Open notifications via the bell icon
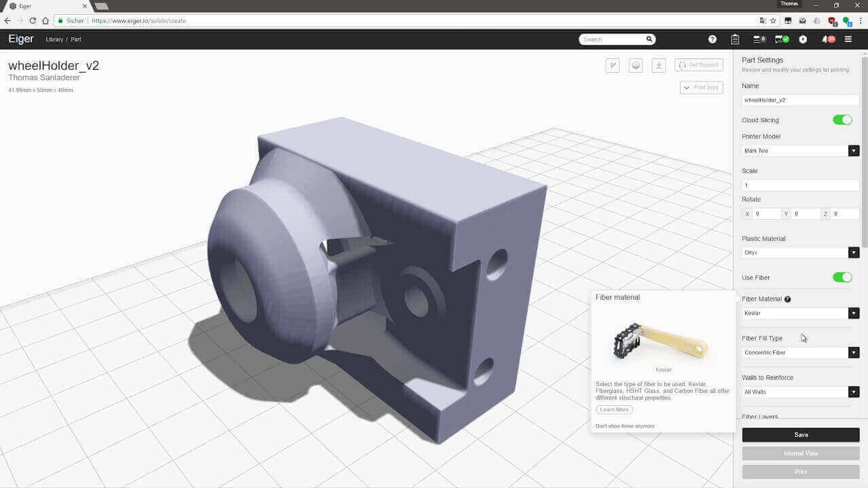 coord(826,39)
